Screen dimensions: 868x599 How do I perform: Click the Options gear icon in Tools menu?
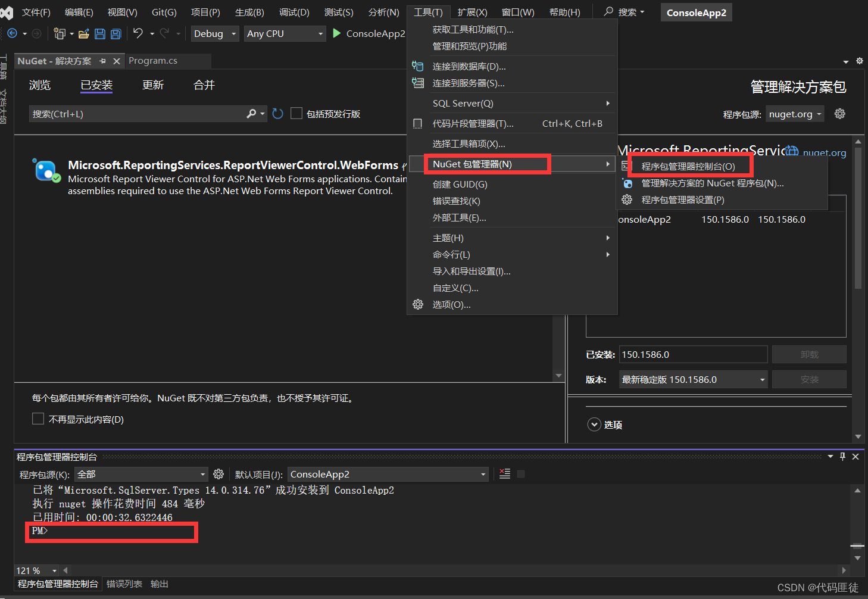[x=418, y=304]
